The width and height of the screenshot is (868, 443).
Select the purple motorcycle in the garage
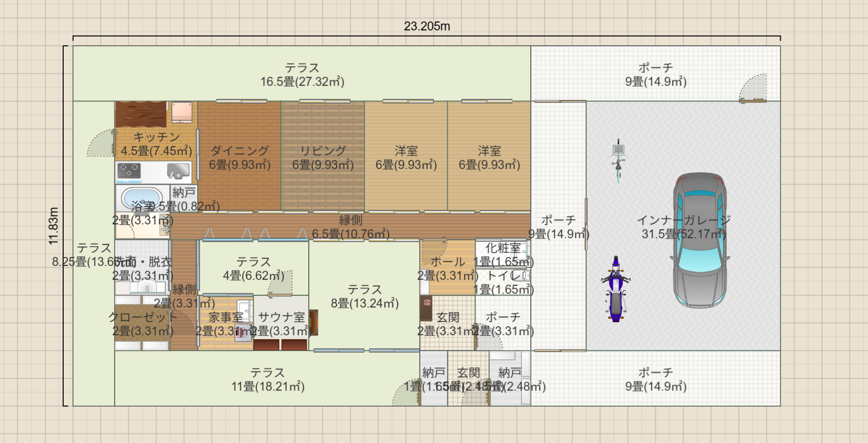pyautogui.click(x=615, y=289)
